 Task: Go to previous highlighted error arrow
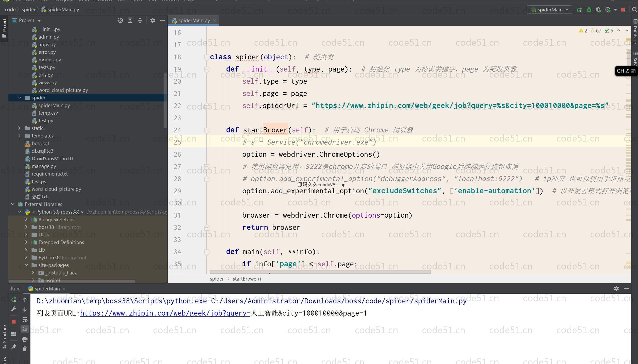coord(619,31)
